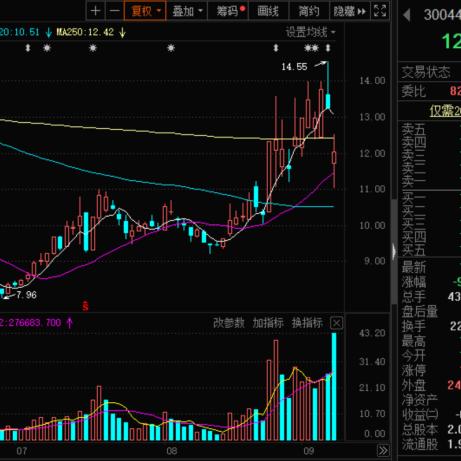Select the 画线 drawing tool
Viewport: 461px width, 461px height.
click(268, 11)
